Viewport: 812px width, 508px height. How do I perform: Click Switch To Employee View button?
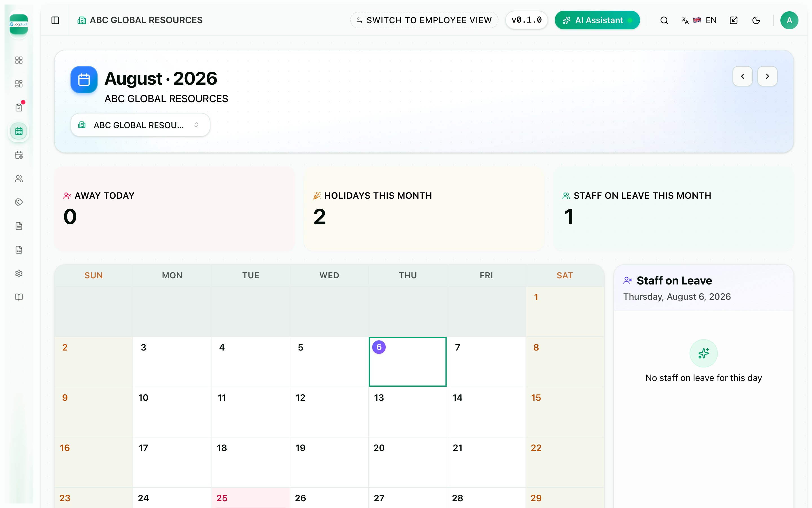[x=424, y=21]
